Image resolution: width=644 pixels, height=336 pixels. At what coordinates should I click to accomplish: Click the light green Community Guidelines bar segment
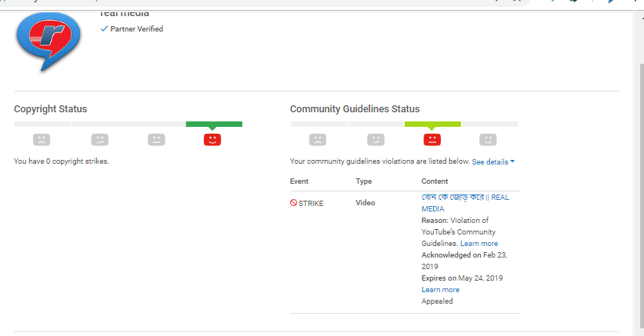[432, 124]
